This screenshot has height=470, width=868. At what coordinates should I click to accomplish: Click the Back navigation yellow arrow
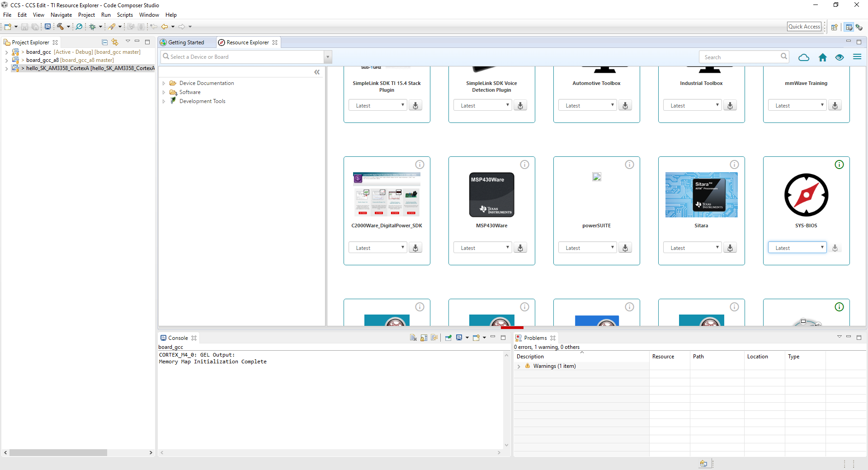tap(165, 27)
